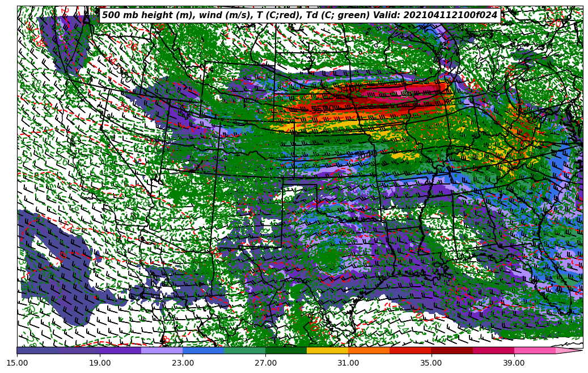Click the 23.00 colorbar tick label

[x=183, y=363]
